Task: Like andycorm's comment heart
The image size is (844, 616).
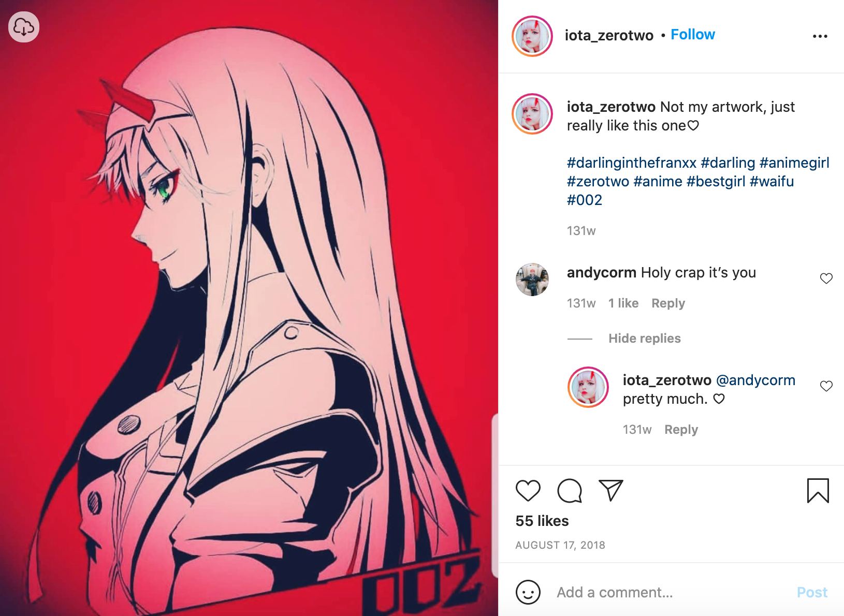Action: click(x=826, y=278)
